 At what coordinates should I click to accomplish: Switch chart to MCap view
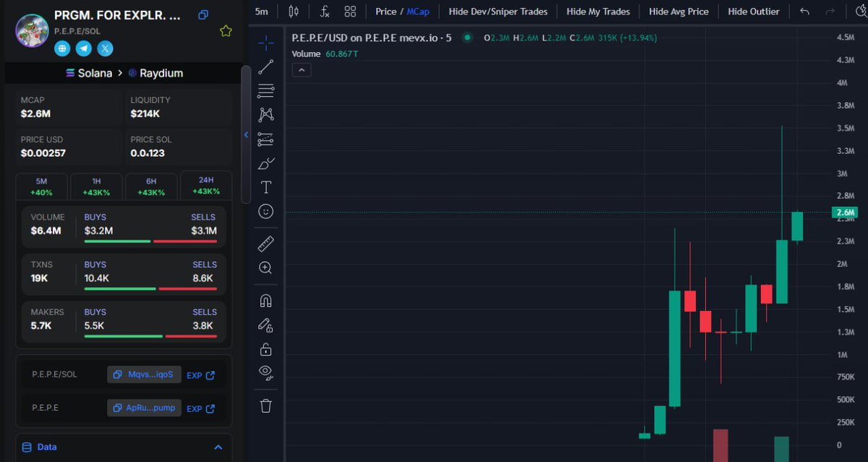[417, 12]
